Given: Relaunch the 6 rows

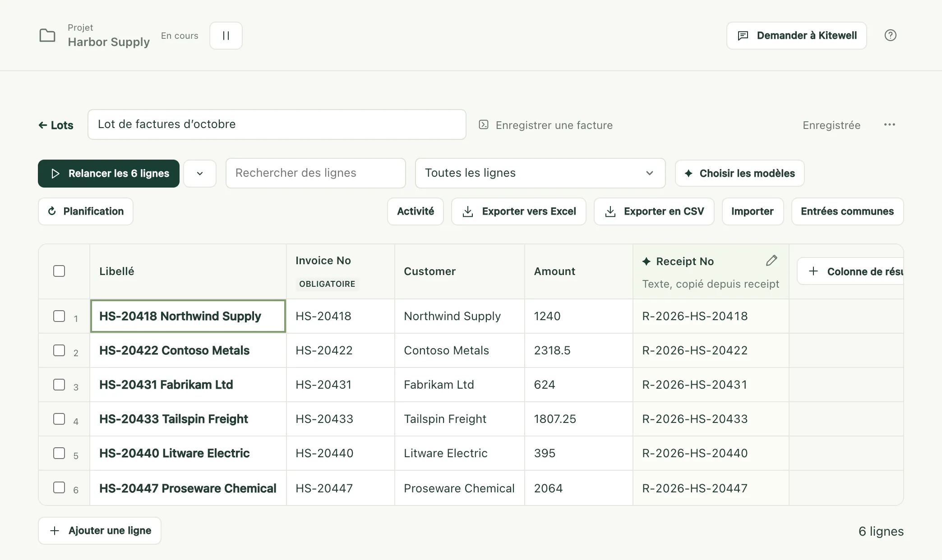Looking at the screenshot, I should click(109, 174).
